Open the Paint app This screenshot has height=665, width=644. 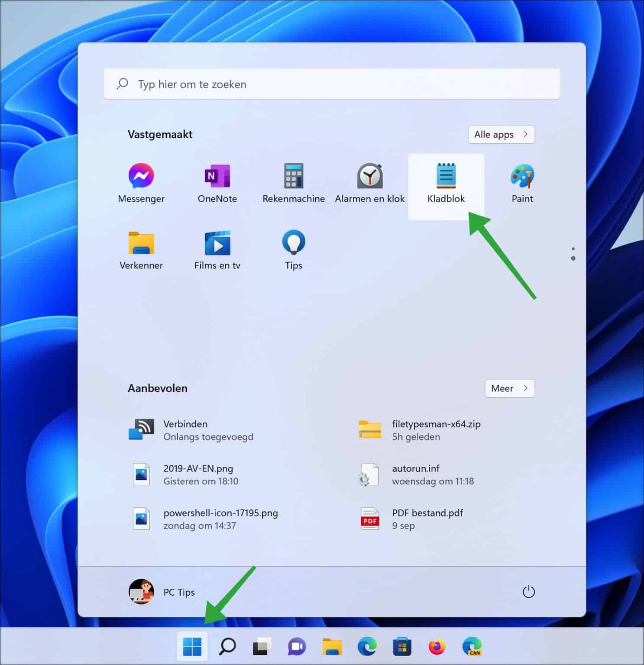pyautogui.click(x=522, y=184)
